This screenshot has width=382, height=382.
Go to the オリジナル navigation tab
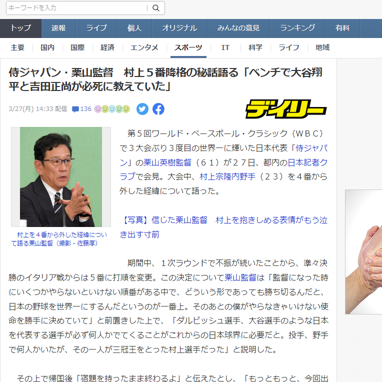point(179,28)
